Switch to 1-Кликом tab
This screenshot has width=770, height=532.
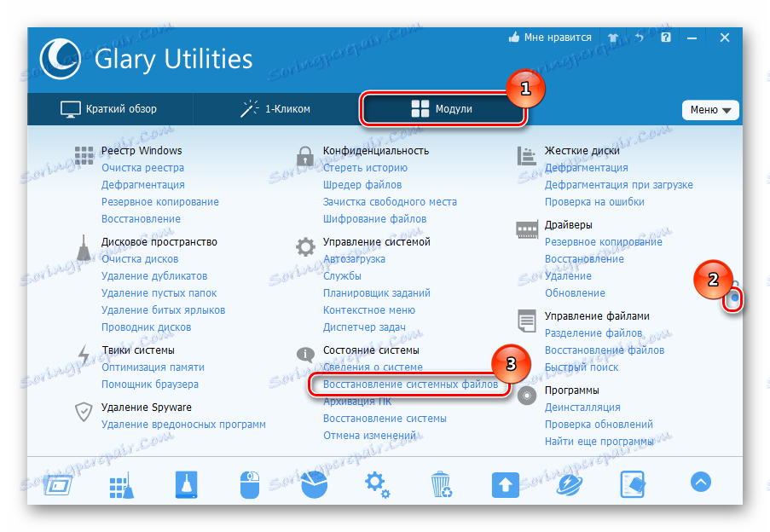275,109
